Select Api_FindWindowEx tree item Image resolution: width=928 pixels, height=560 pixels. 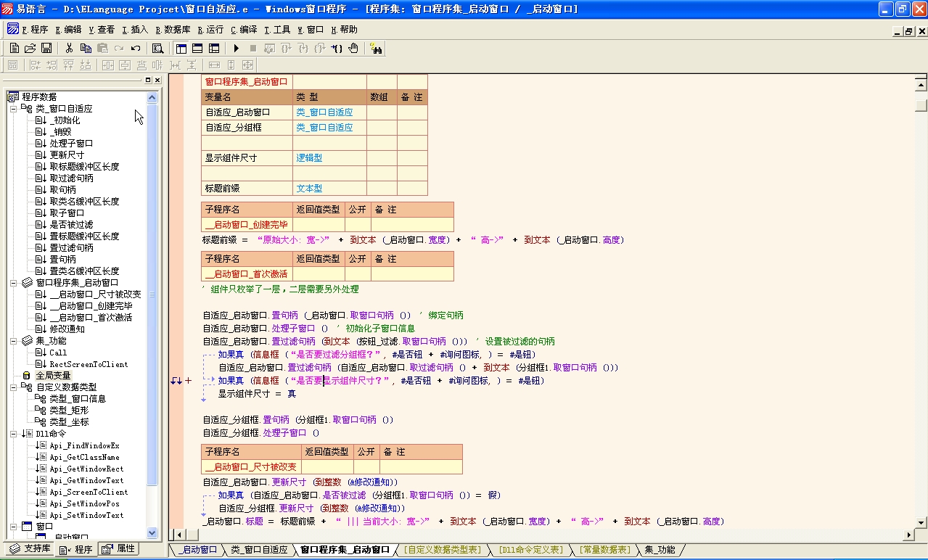coord(84,445)
